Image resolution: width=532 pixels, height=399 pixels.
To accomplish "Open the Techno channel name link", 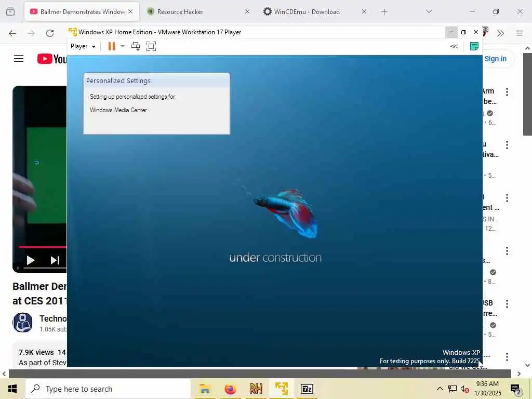I will pyautogui.click(x=53, y=318).
